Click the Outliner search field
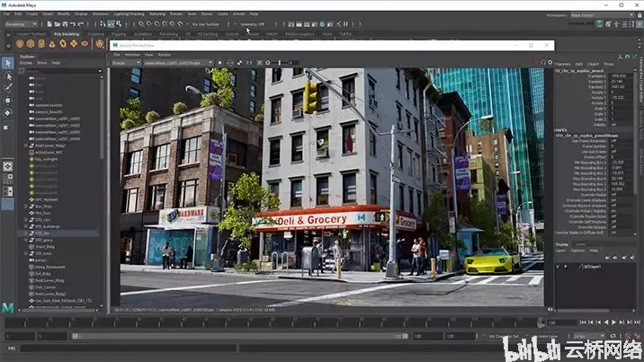Screen dimensions: 644x362 point(65,71)
